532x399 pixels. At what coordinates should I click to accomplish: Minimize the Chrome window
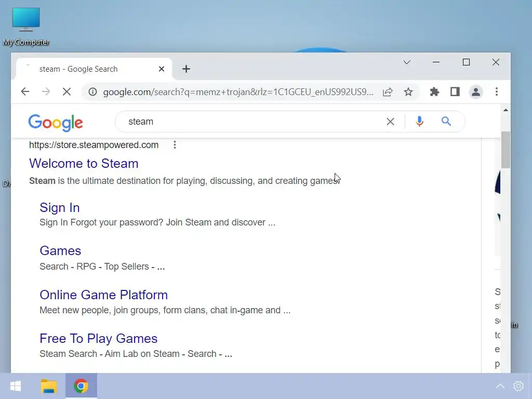436,62
